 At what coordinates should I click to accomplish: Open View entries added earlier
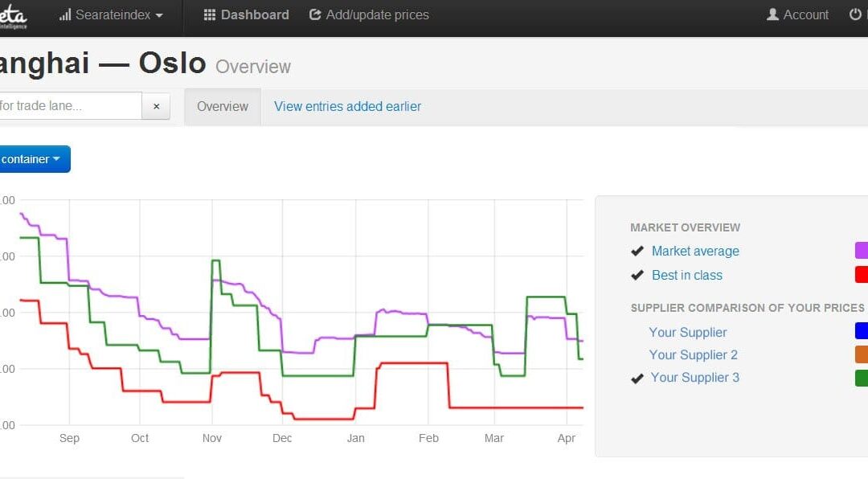coord(348,106)
